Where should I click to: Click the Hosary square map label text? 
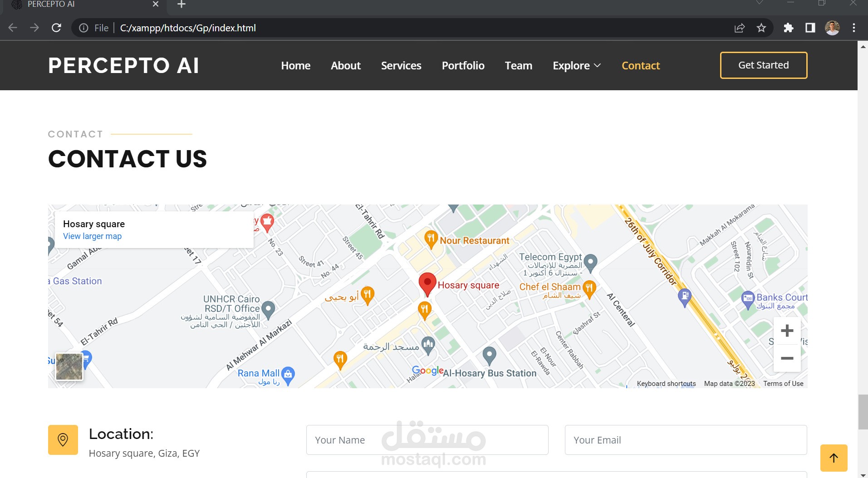[x=468, y=285]
